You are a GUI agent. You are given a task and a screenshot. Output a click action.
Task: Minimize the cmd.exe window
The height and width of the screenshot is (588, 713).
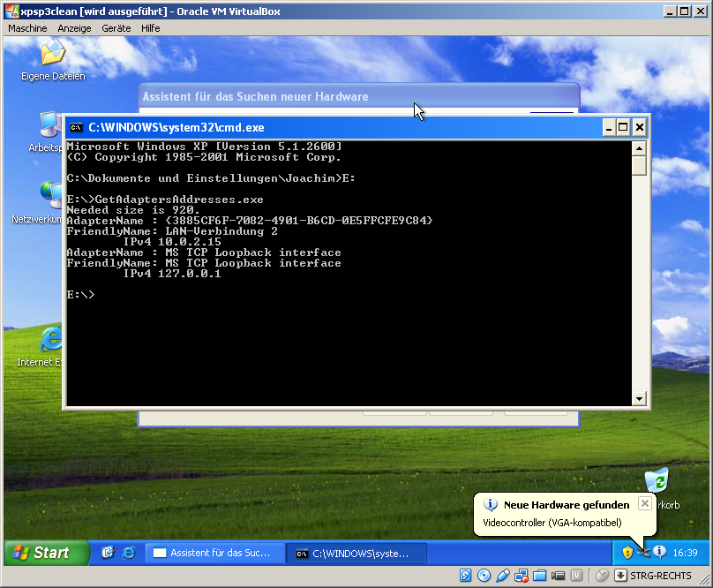pos(609,127)
